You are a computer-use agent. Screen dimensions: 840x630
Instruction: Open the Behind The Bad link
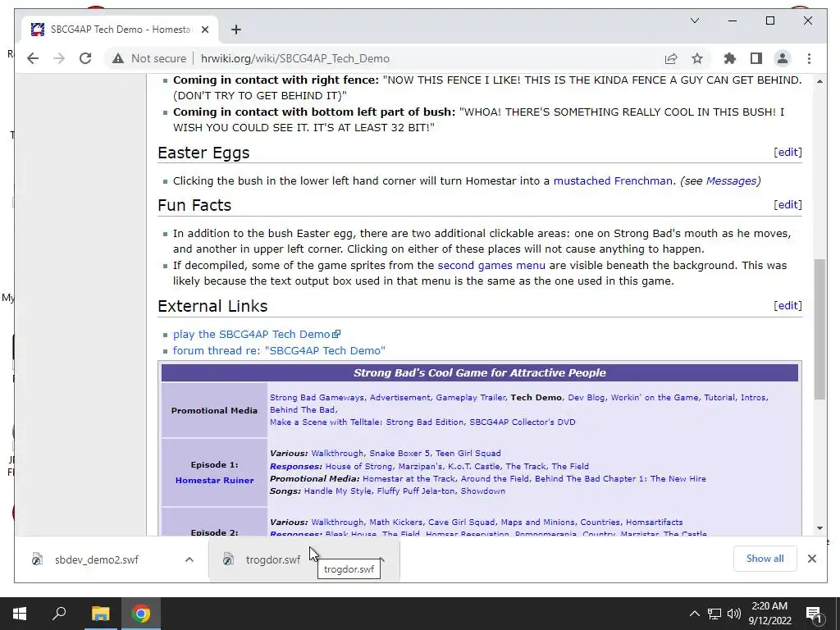point(302,410)
